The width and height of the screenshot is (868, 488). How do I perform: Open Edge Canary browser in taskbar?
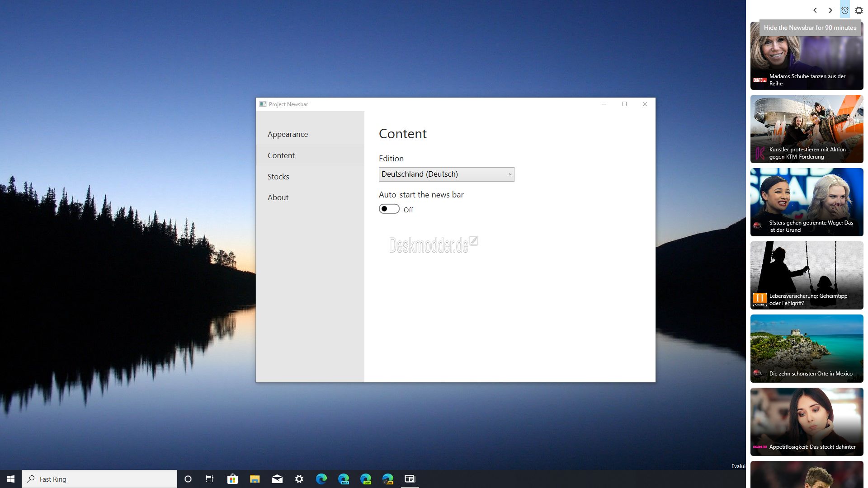tap(388, 479)
